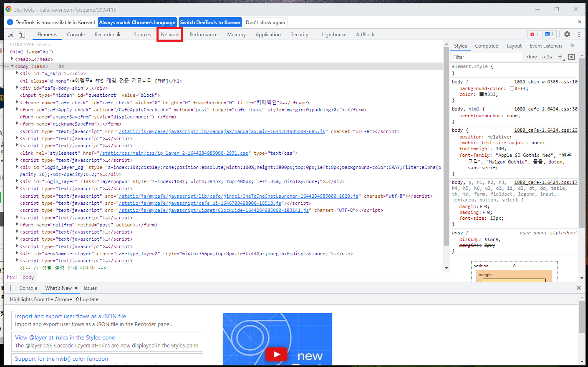The image size is (588, 367).
Task: Expand the nicknameSaveFrm form node
Action: [17, 123]
